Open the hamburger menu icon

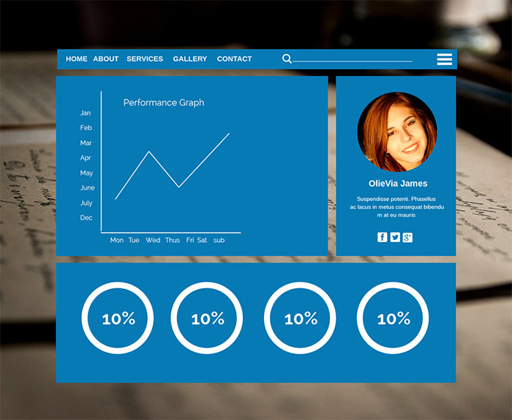tap(444, 59)
